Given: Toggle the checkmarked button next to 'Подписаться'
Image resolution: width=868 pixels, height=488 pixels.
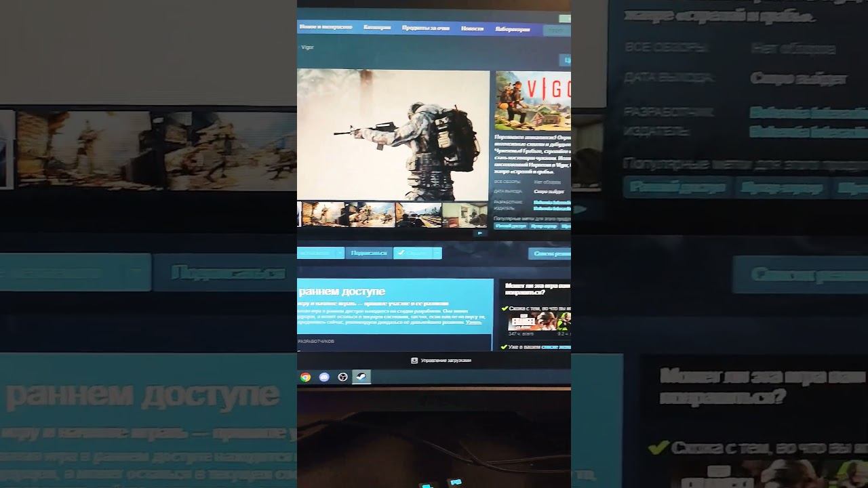Looking at the screenshot, I should click(x=413, y=253).
